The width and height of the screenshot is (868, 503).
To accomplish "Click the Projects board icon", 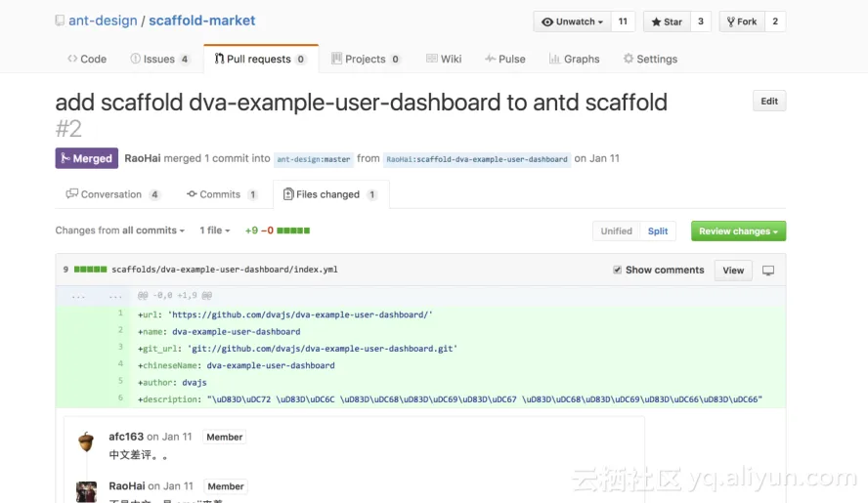I will [x=336, y=58].
